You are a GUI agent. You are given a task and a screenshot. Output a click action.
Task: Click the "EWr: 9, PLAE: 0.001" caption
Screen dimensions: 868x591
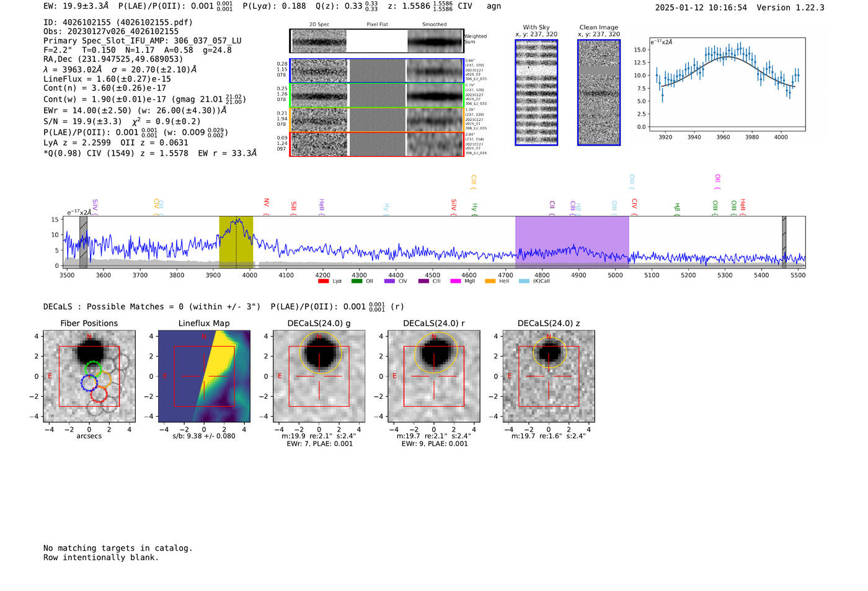(435, 444)
